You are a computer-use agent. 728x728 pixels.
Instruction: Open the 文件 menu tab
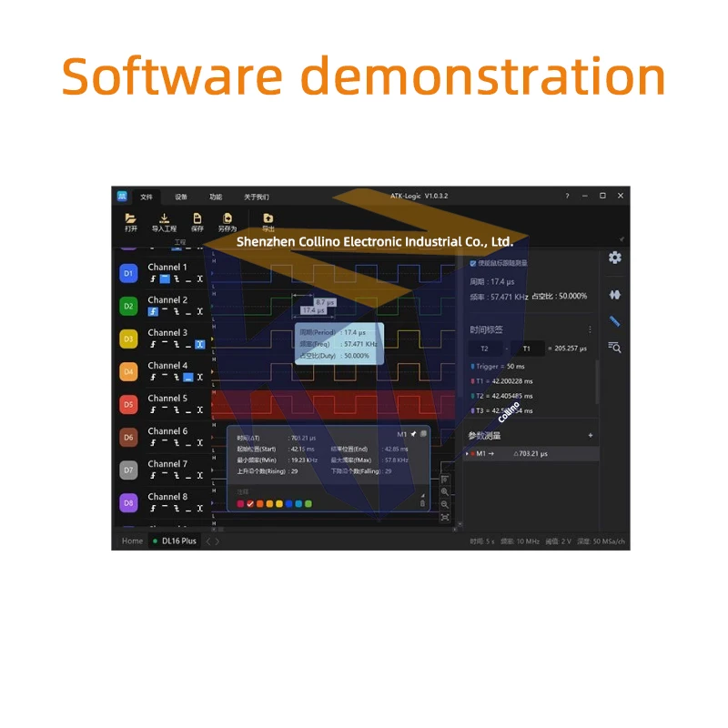click(x=147, y=197)
